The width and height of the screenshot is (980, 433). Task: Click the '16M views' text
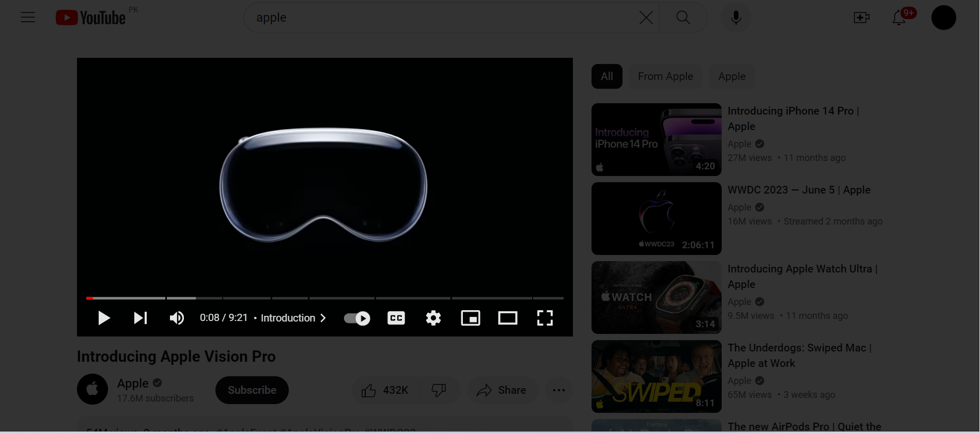point(750,221)
